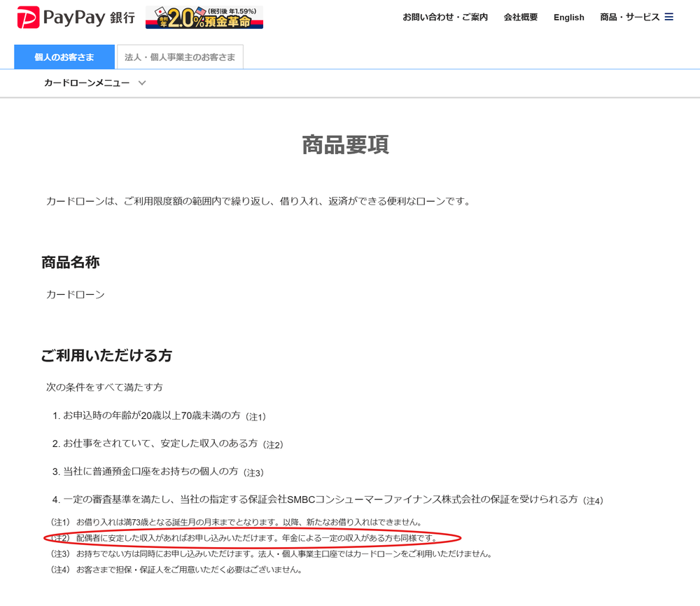
Task: Click the 商品要項 page heading
Action: [x=346, y=145]
